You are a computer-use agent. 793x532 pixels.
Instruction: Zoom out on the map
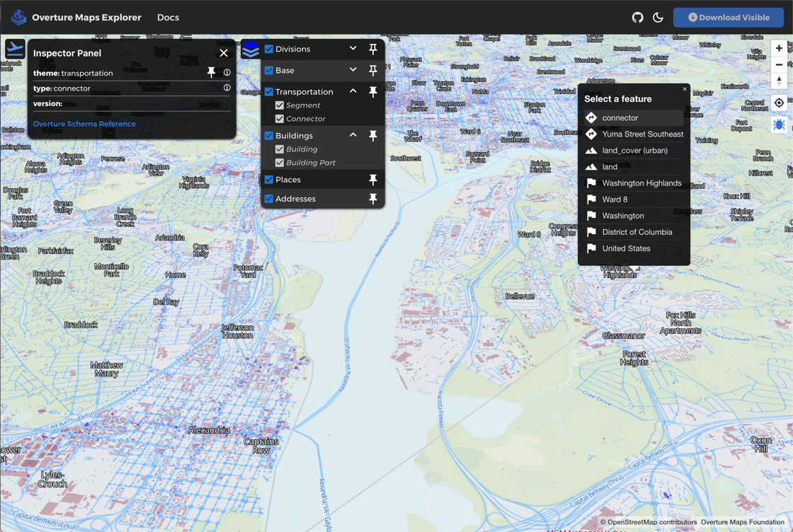point(779,64)
